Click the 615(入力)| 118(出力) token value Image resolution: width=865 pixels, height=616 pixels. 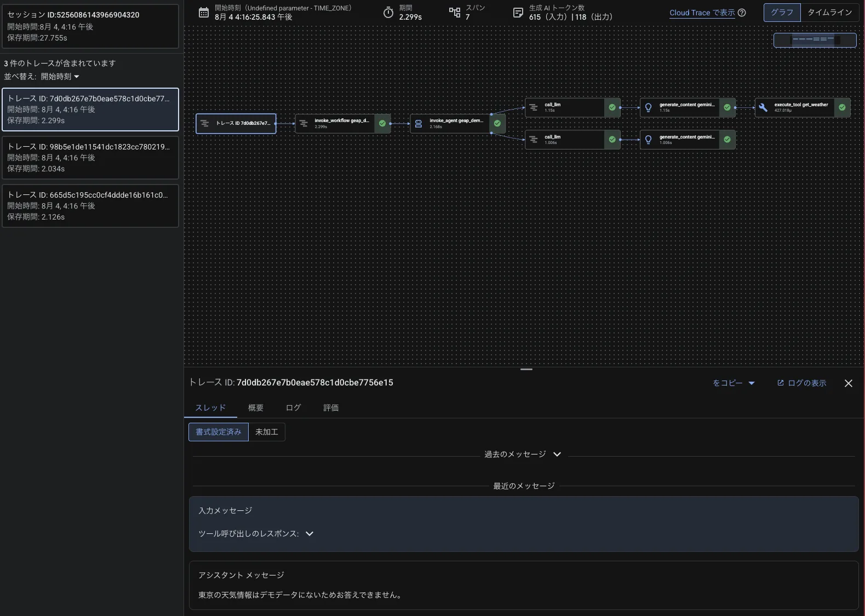tap(571, 17)
